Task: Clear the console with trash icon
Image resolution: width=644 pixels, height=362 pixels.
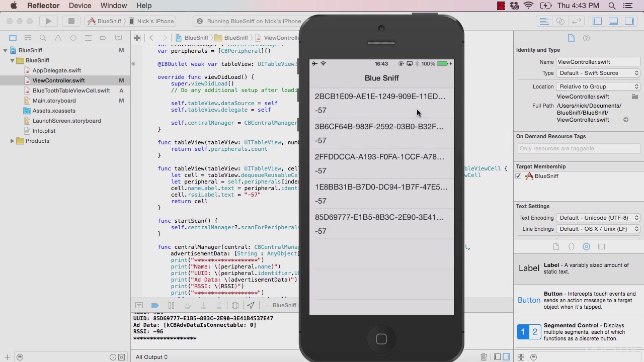Action: [484, 357]
